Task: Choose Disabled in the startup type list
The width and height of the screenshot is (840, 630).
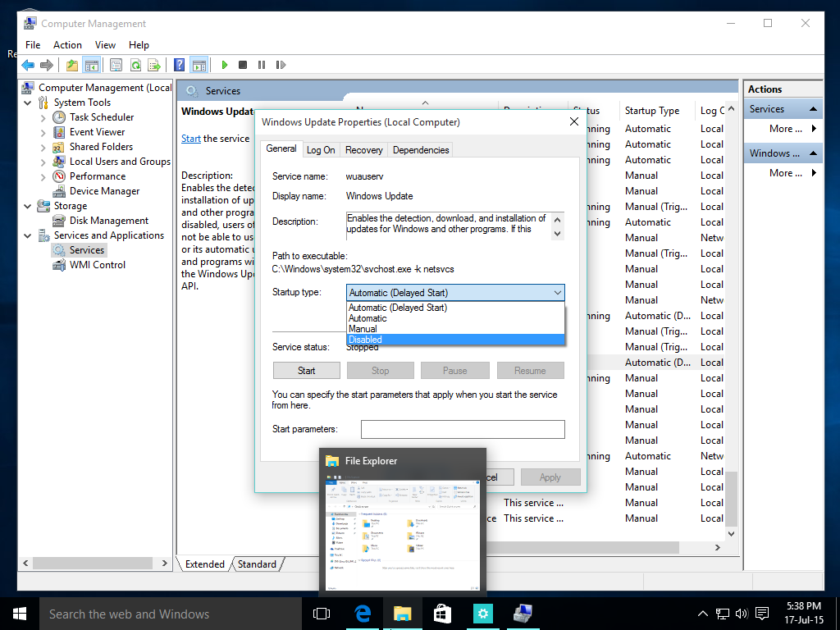Action: click(455, 340)
